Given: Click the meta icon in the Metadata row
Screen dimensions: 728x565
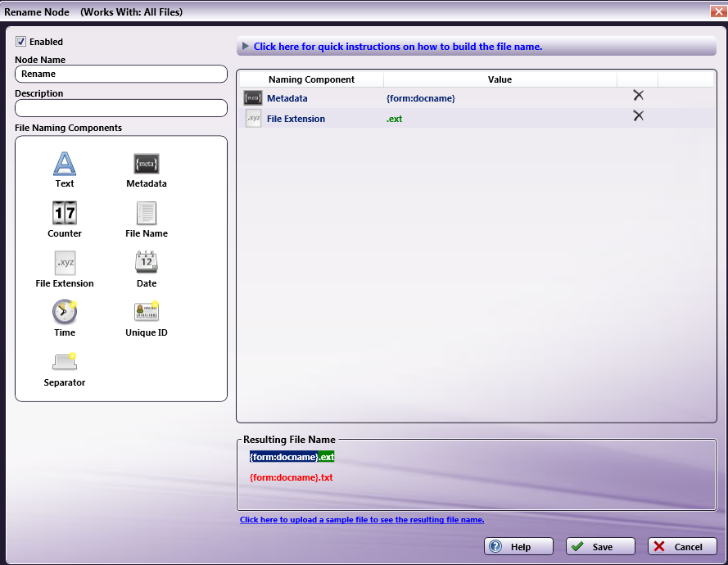Looking at the screenshot, I should (x=253, y=98).
